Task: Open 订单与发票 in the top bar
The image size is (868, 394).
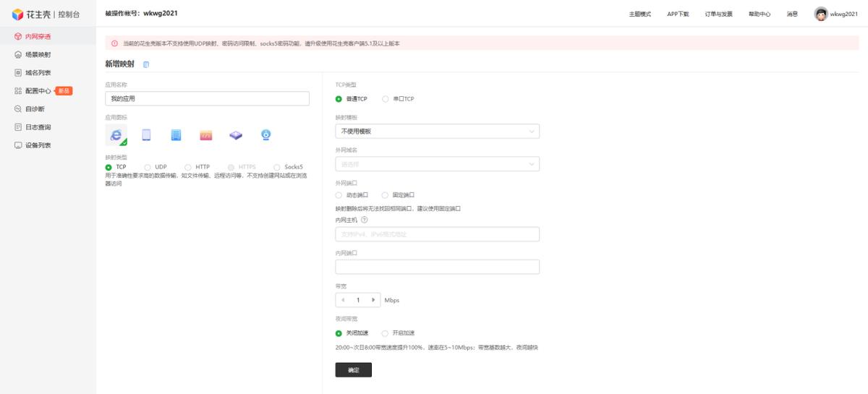Action: (718, 14)
